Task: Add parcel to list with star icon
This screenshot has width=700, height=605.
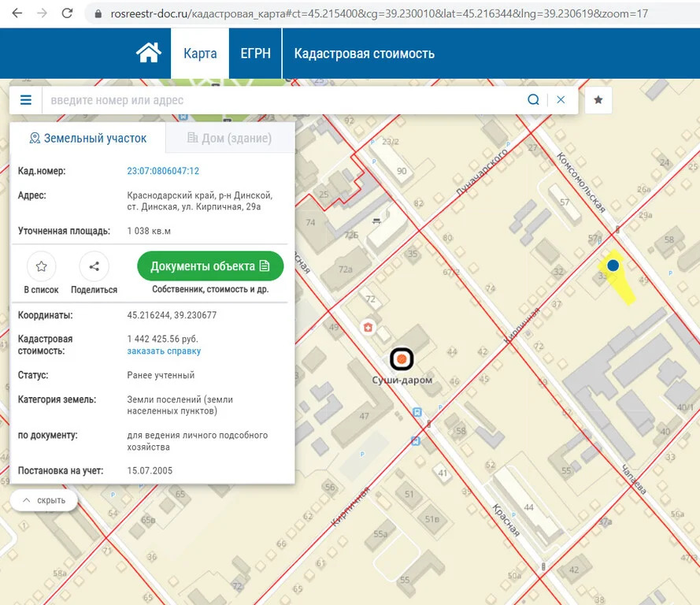Action: (42, 266)
